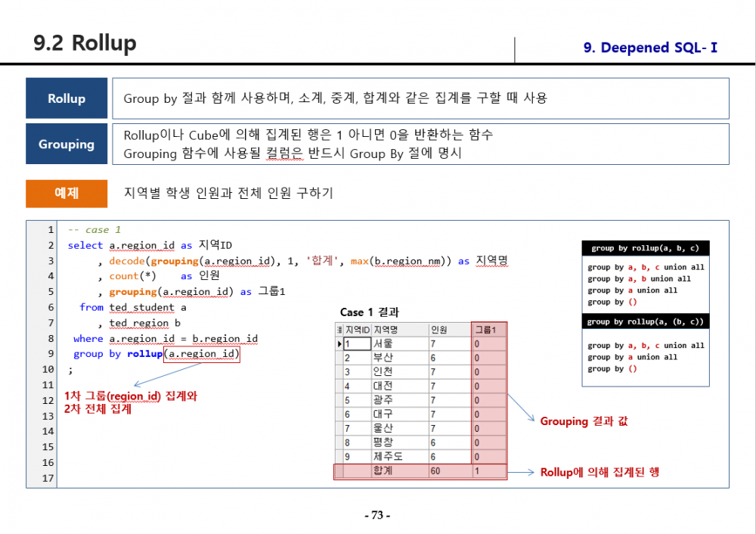Click the orange "예제" label box
This screenshot has height=534, width=756.
pyautogui.click(x=67, y=194)
